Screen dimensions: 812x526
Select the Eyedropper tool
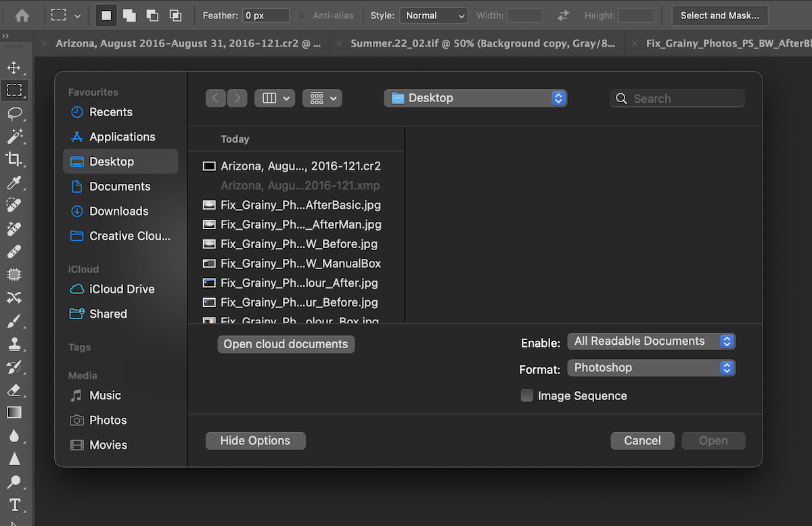click(x=15, y=183)
